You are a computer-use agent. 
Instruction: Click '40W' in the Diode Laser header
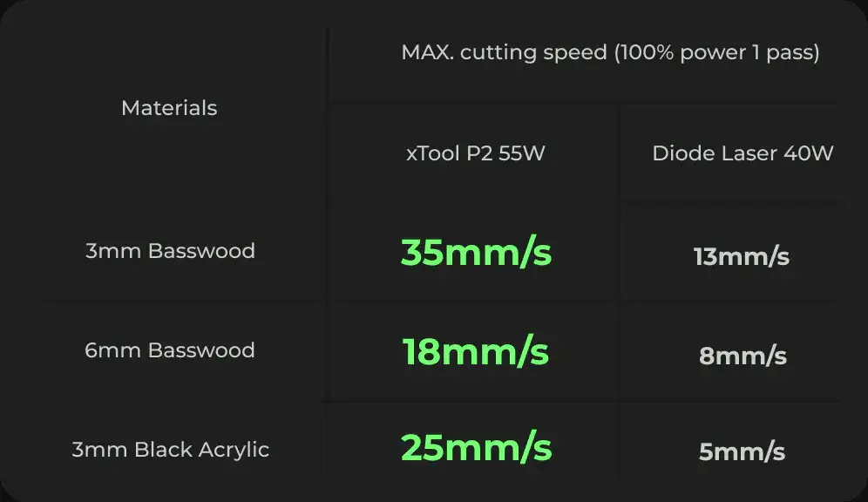pyautogui.click(x=808, y=153)
